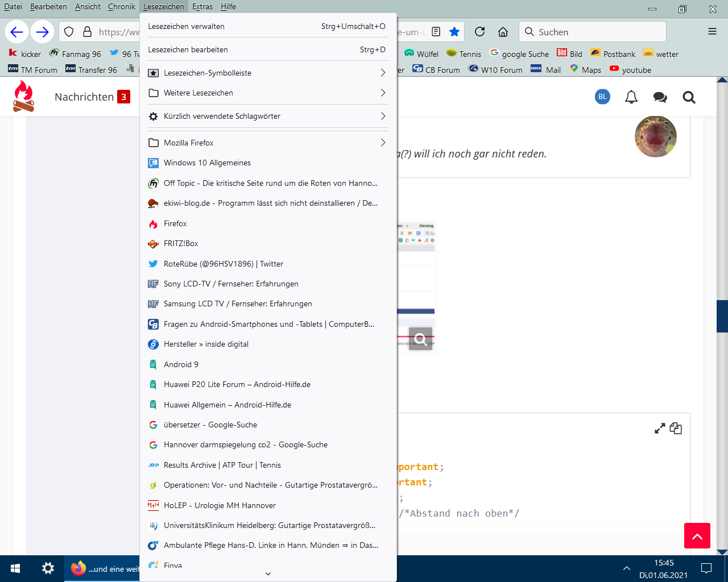The width and height of the screenshot is (728, 582).
Task: Open the Windows notification center
Action: tap(706, 568)
